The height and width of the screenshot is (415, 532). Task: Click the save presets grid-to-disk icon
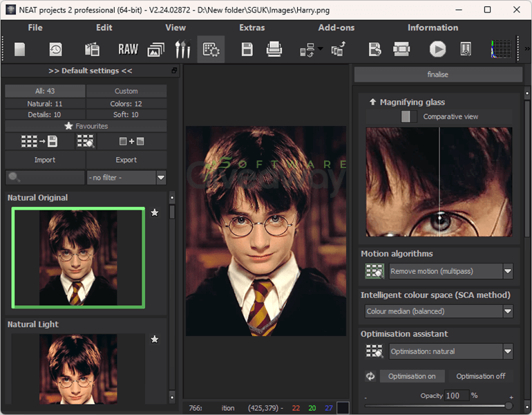[39, 141]
